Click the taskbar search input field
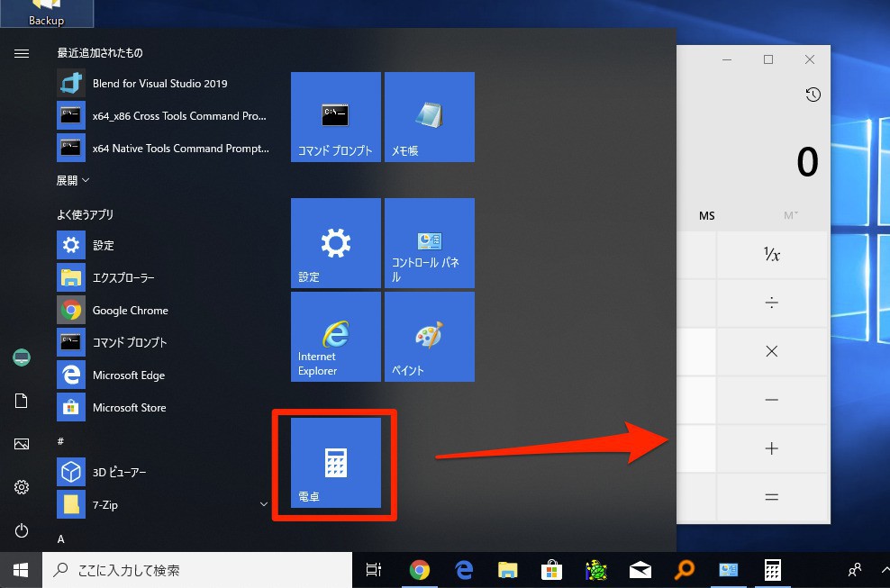The height and width of the screenshot is (588, 890). (x=198, y=570)
